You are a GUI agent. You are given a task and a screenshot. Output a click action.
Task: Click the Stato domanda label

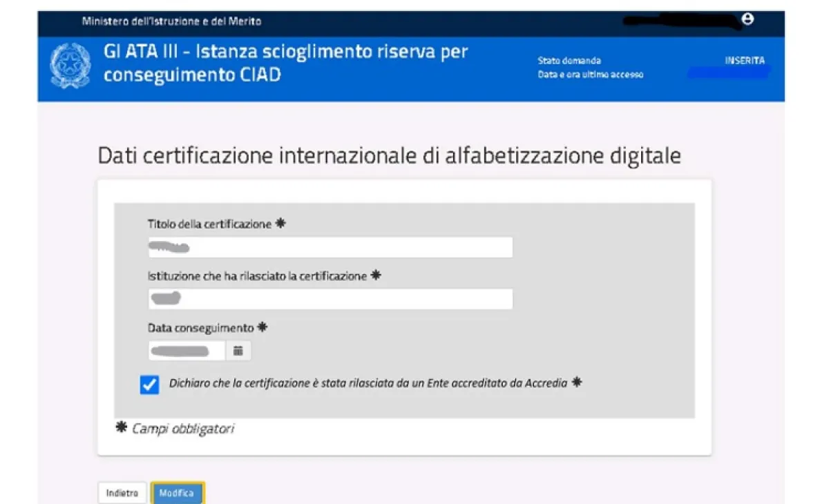click(x=569, y=61)
